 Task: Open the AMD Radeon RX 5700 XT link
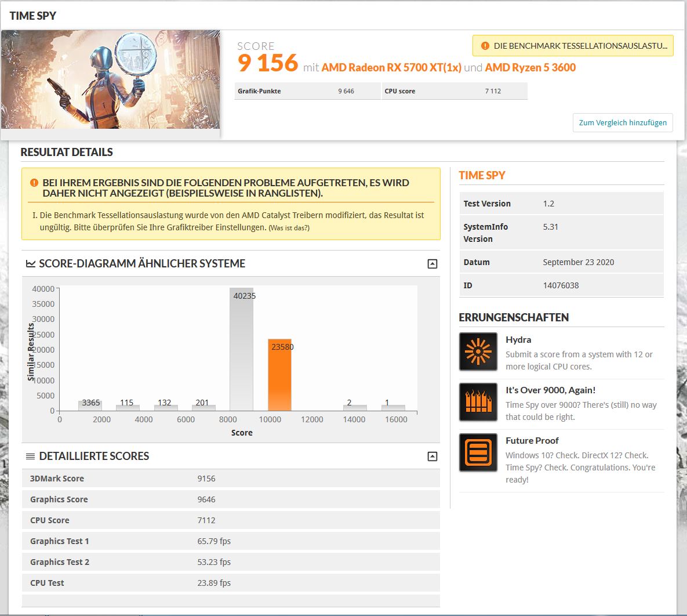[391, 67]
